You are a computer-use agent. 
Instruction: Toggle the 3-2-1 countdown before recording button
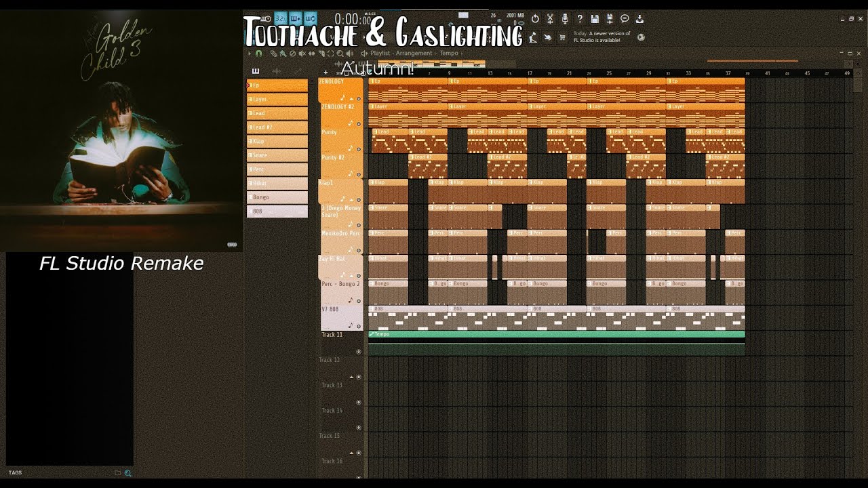(281, 19)
